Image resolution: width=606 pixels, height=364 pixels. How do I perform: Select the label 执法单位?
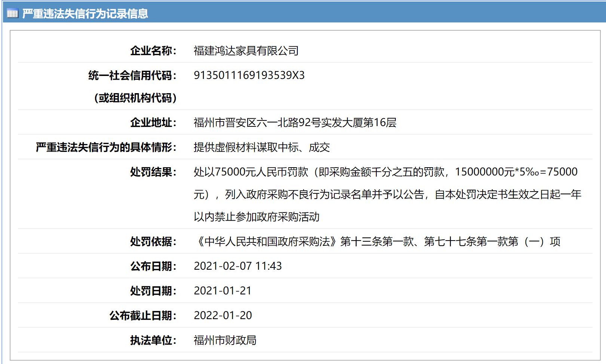pyautogui.click(x=153, y=340)
